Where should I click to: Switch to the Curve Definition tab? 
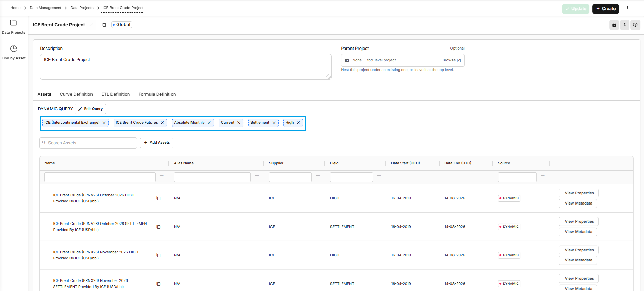76,94
